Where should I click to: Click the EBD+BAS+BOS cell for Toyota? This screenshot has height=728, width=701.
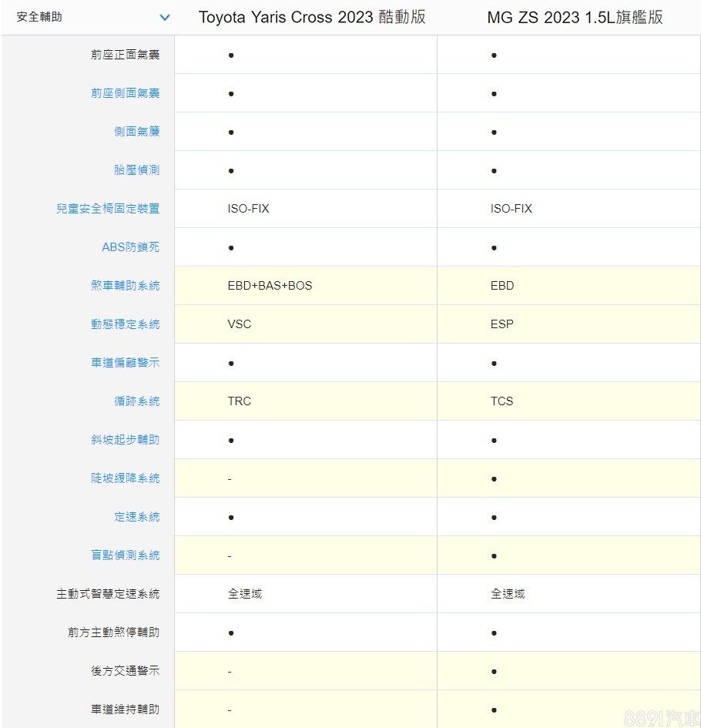(x=270, y=286)
